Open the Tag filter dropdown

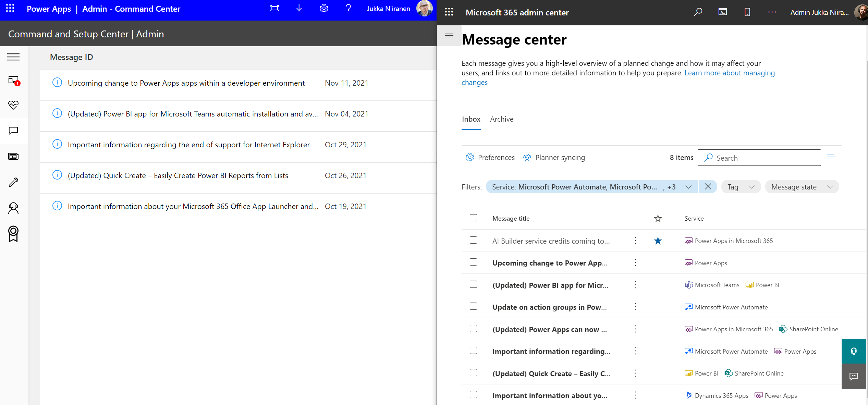click(x=741, y=187)
